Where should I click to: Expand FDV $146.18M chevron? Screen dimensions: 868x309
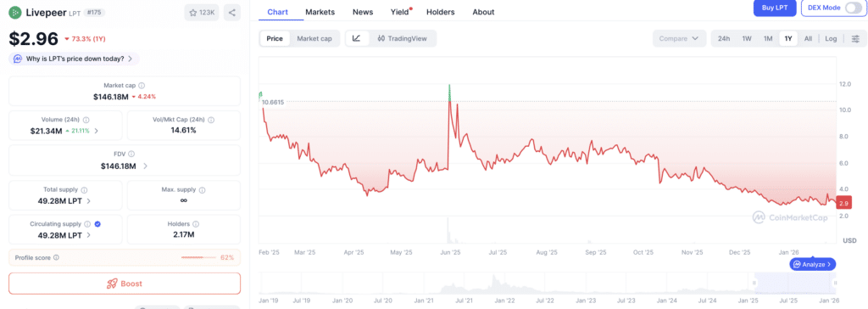click(x=145, y=166)
